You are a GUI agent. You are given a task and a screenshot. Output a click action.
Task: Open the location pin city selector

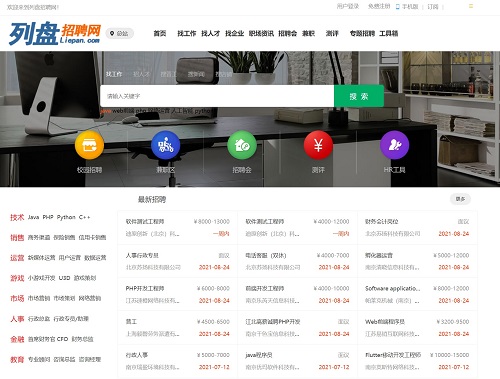pyautogui.click(x=120, y=33)
